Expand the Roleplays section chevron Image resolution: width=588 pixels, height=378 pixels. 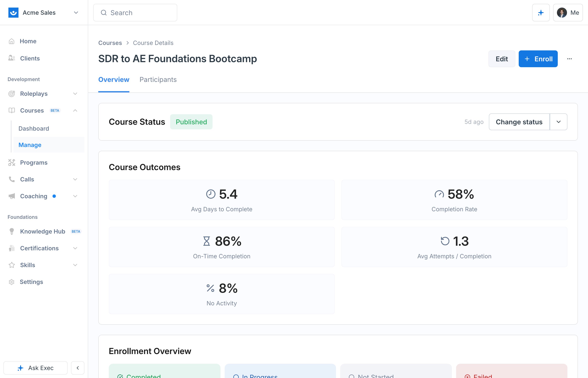75,93
